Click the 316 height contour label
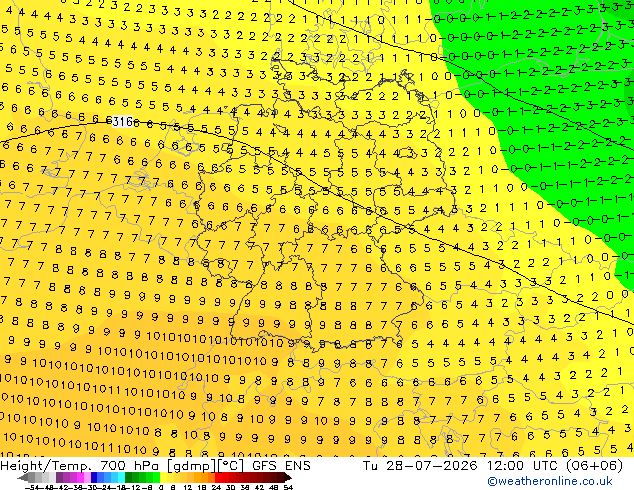The height and width of the screenshot is (490, 634). [122, 121]
